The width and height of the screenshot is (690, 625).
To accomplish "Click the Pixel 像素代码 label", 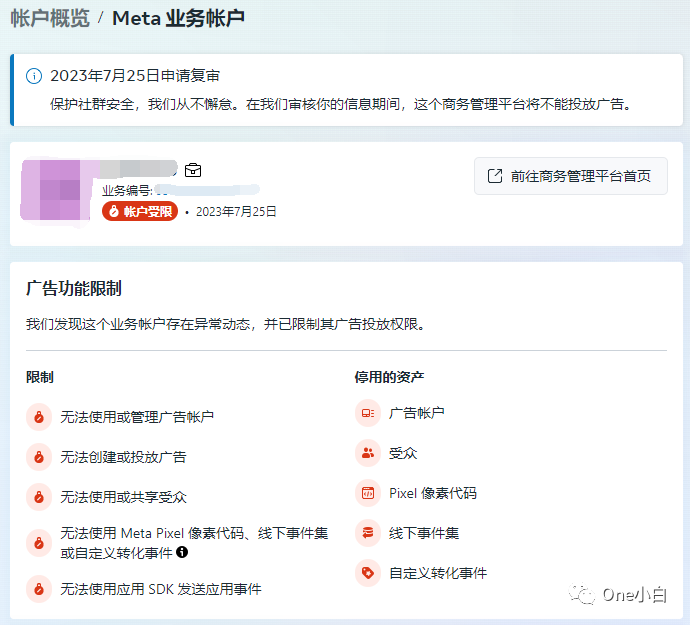I will coord(433,493).
